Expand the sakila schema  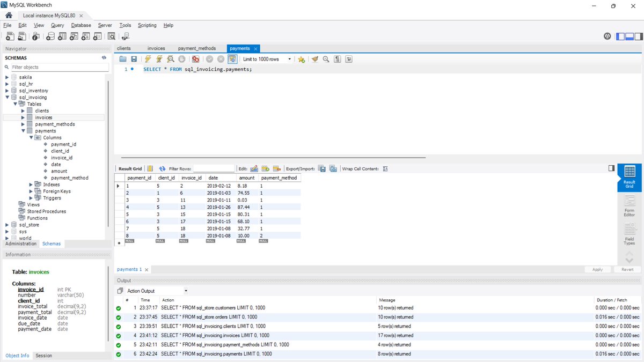coord(8,77)
